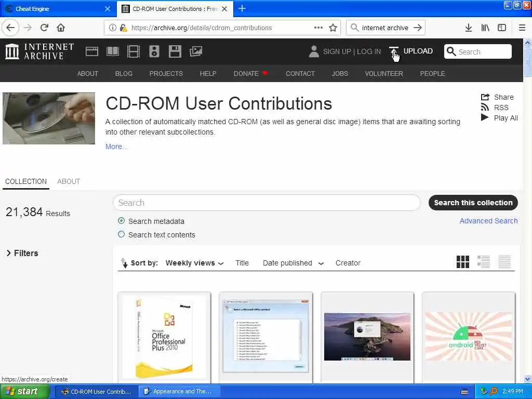This screenshot has height=399, width=532.
Task: Select the Search metadata radio button
Action: pyautogui.click(x=121, y=221)
